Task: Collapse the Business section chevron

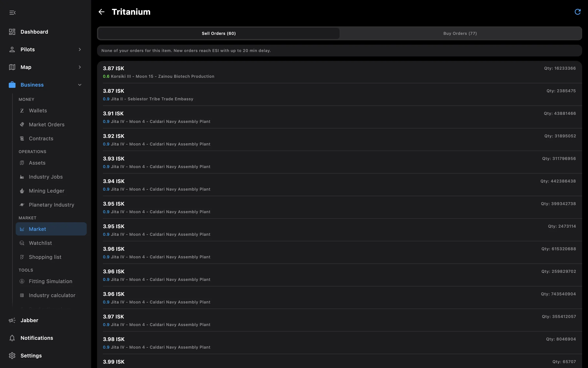Action: coord(80,85)
